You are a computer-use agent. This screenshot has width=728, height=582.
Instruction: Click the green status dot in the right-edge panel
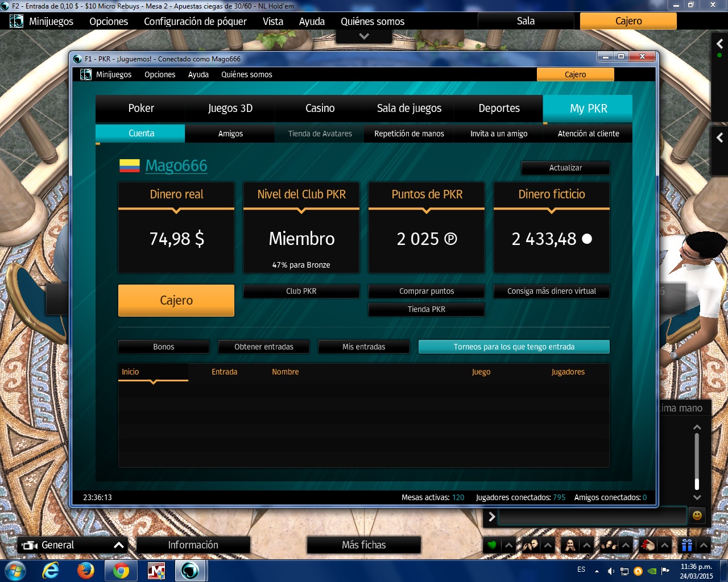(x=719, y=56)
